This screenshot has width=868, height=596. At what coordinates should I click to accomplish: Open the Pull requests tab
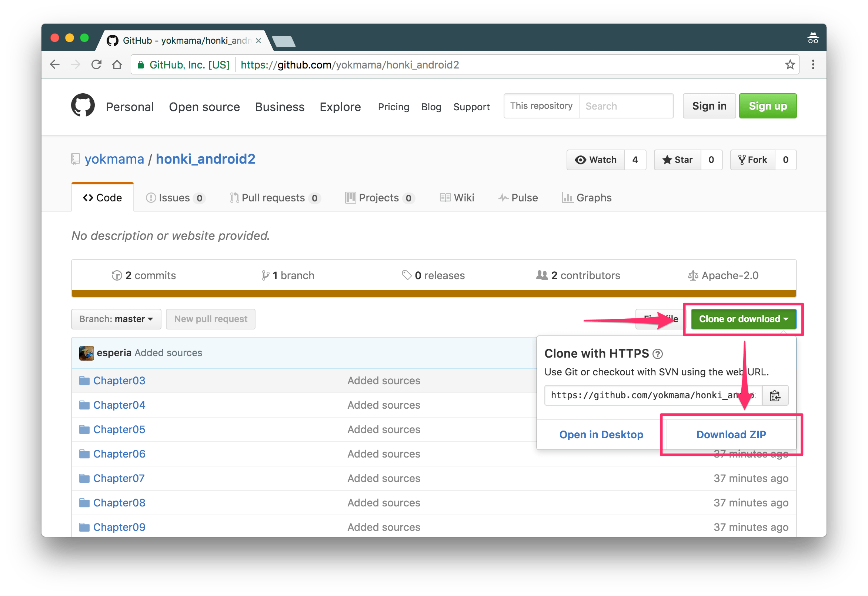coord(275,198)
